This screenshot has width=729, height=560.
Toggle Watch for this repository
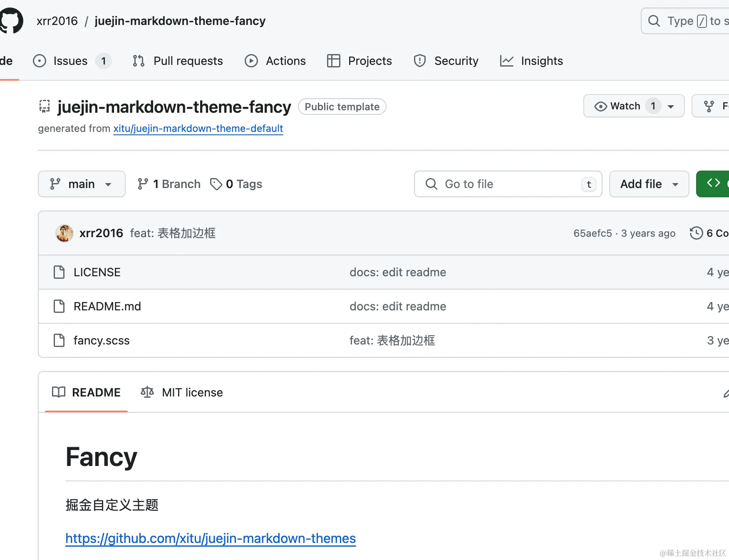pyautogui.click(x=618, y=106)
